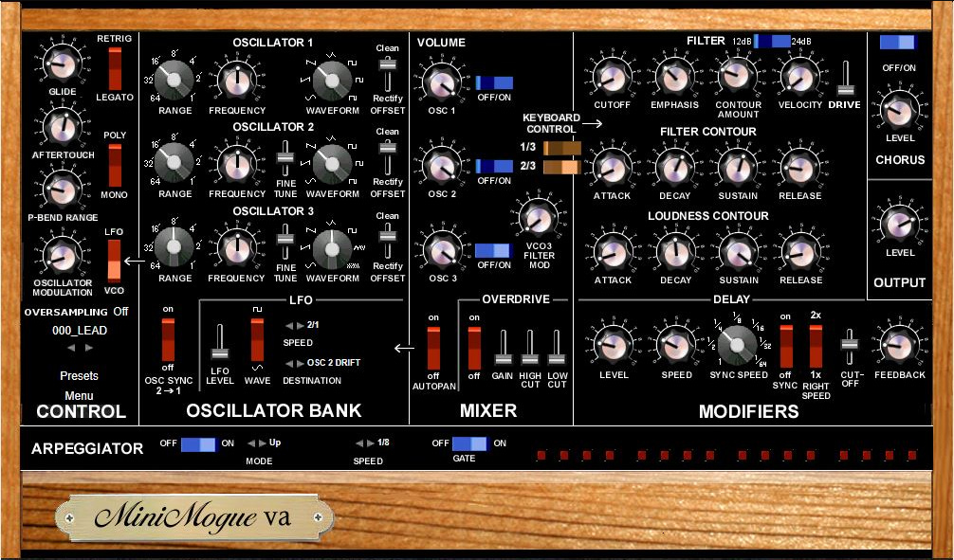Click the LFO Level slider
Image resolution: width=954 pixels, height=560 pixels.
point(220,344)
